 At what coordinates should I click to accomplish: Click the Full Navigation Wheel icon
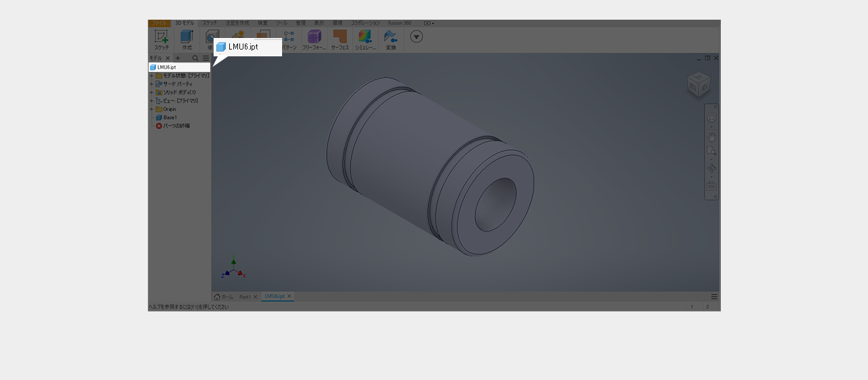711,117
